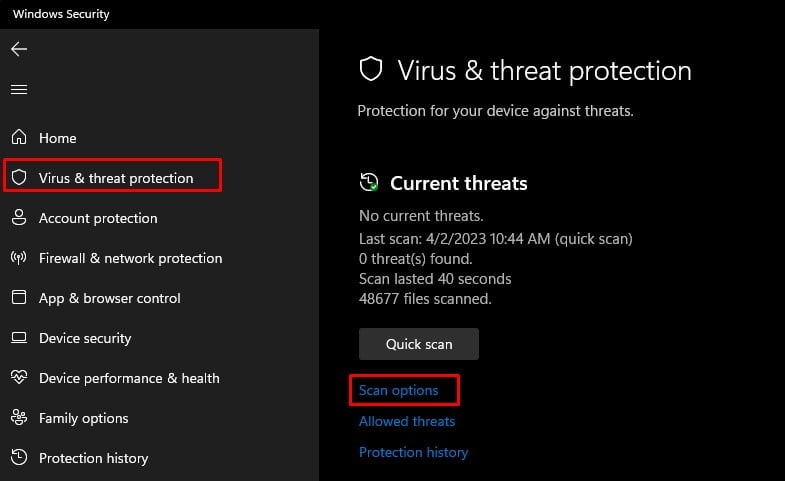Viewport: 785px width, 481px height.
Task: Click the Device security laptop icon
Action: pos(19,338)
